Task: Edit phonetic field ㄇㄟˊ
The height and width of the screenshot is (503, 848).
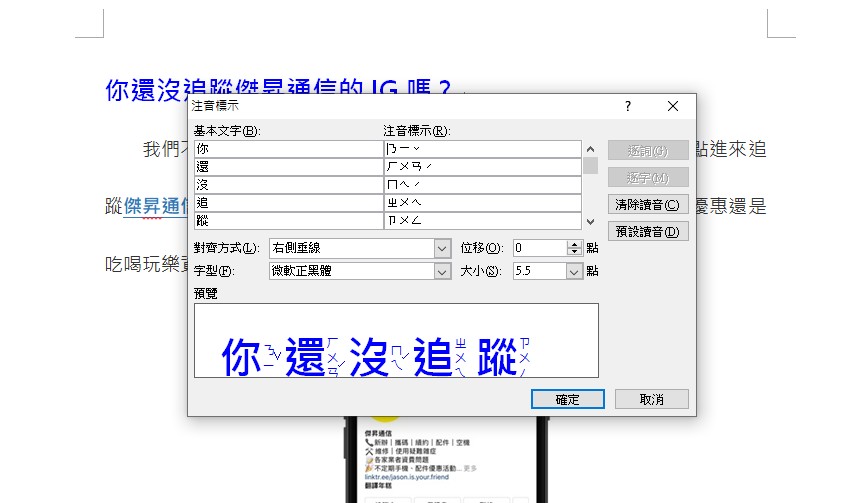Action: [x=482, y=184]
